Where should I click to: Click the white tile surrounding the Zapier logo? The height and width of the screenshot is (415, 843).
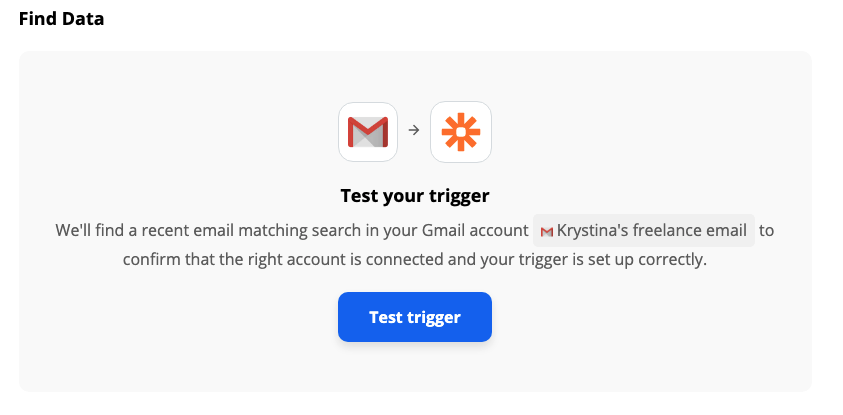pos(461,132)
